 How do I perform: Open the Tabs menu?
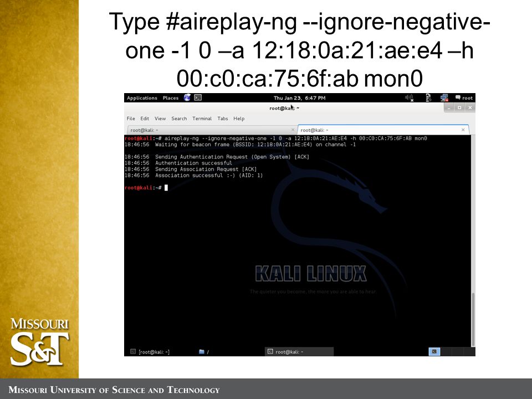(x=223, y=119)
